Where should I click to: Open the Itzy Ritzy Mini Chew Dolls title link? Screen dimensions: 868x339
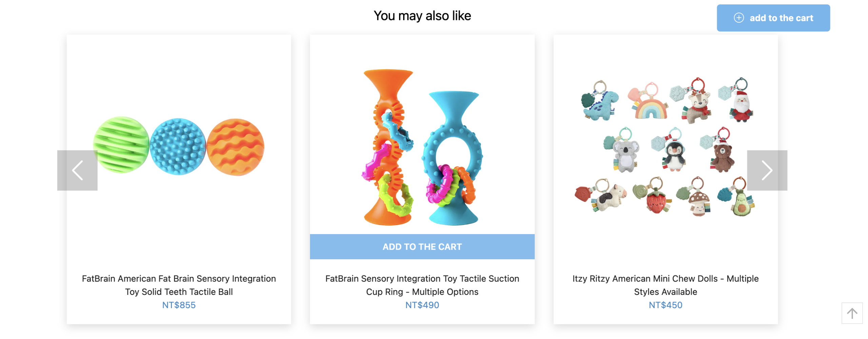(665, 285)
